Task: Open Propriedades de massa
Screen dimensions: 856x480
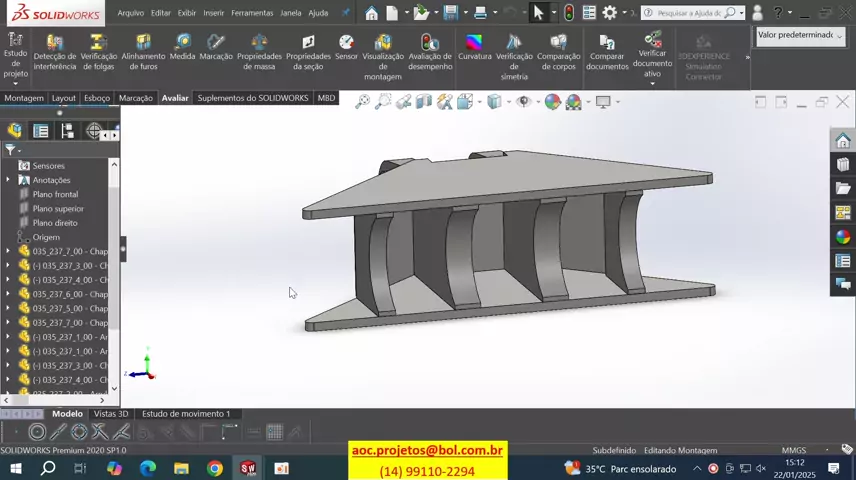Action: pos(259,49)
